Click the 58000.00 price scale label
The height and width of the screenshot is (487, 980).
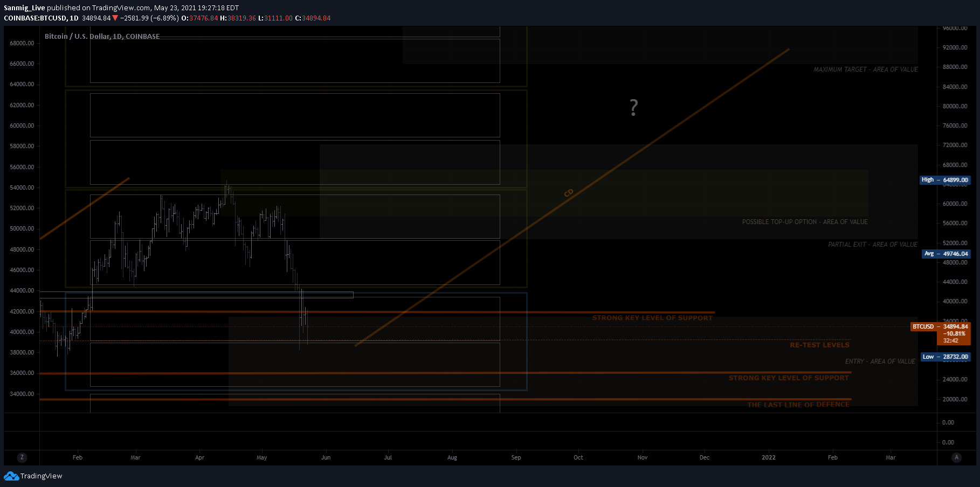pos(22,146)
